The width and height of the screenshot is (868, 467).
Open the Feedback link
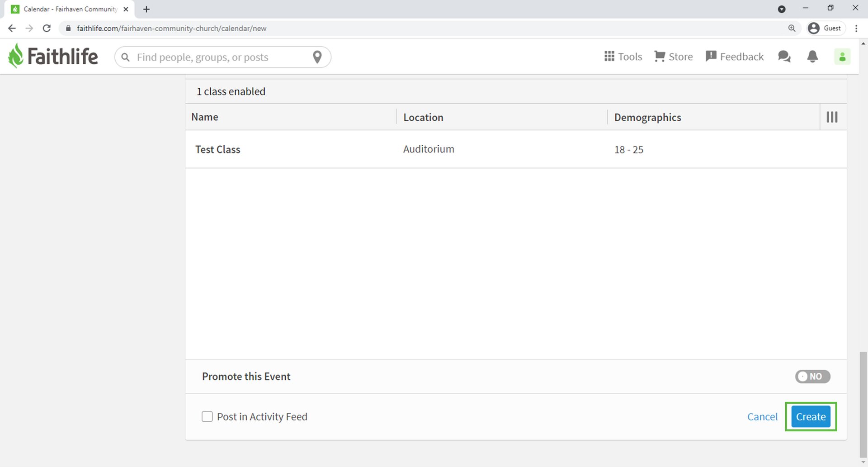coord(735,57)
